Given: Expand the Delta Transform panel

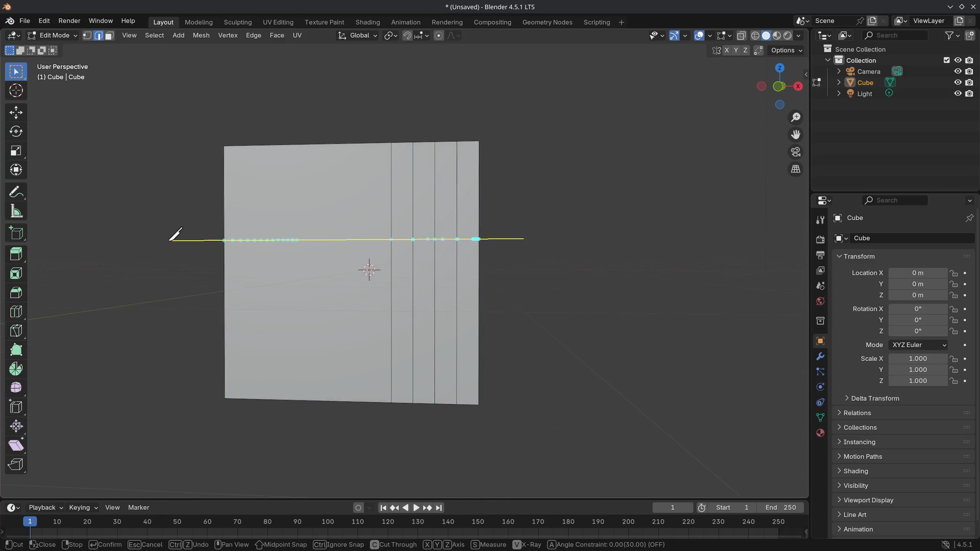Looking at the screenshot, I should pyautogui.click(x=874, y=398).
